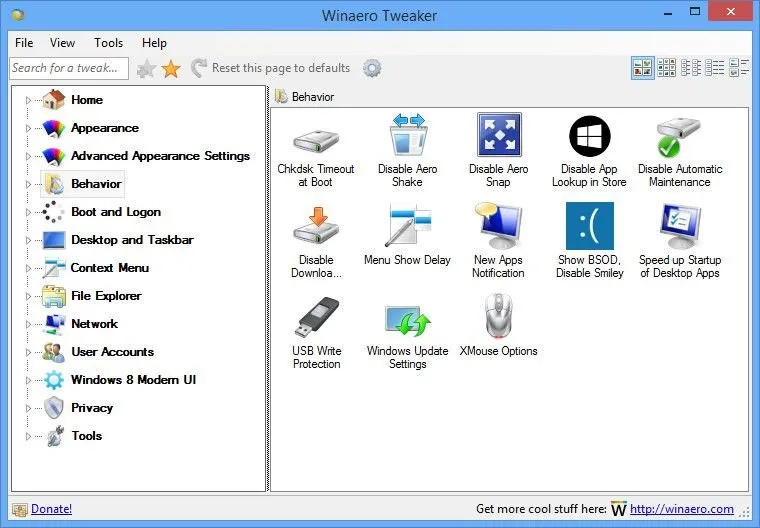Click the settings gear in the toolbar
Viewport: 760px width, 528px height.
coord(372,68)
